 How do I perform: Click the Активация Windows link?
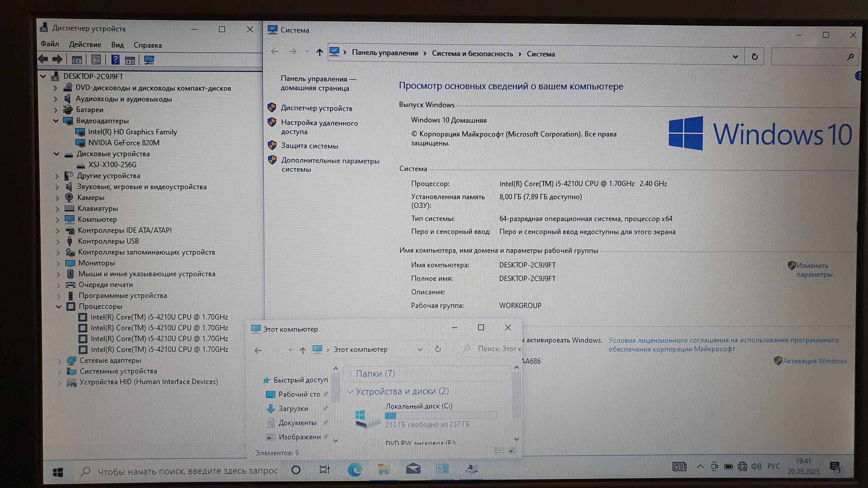(814, 361)
